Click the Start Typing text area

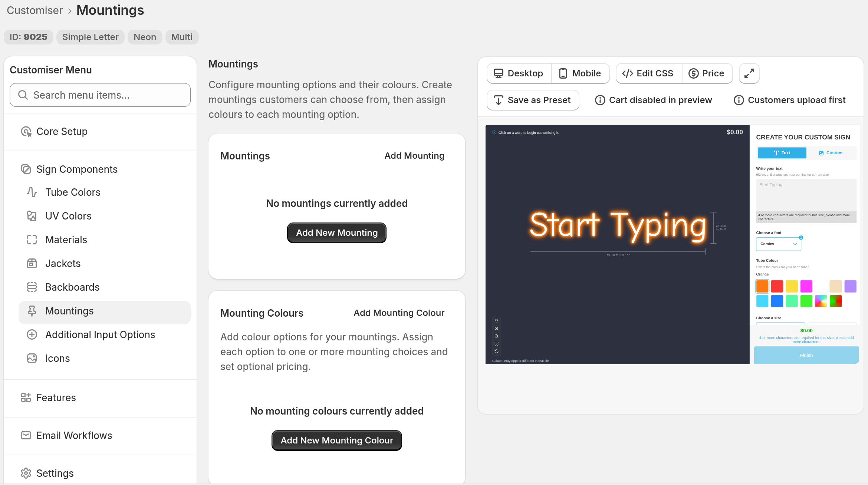point(806,195)
